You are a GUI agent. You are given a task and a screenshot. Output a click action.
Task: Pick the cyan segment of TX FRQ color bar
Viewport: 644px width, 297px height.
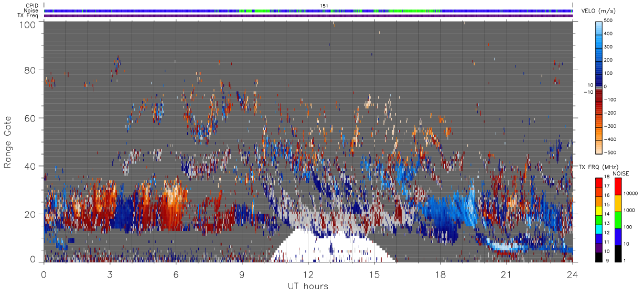[599, 228]
